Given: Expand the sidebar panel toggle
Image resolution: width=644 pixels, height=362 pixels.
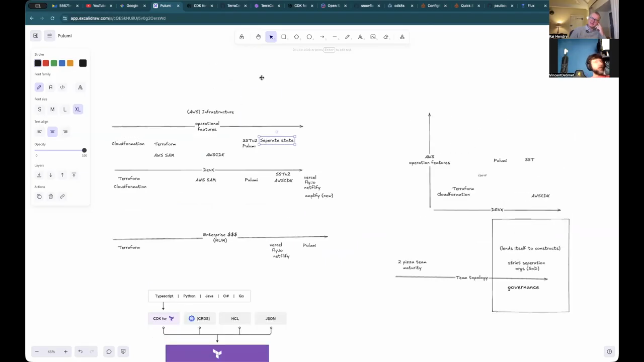Looking at the screenshot, I should (36, 36).
